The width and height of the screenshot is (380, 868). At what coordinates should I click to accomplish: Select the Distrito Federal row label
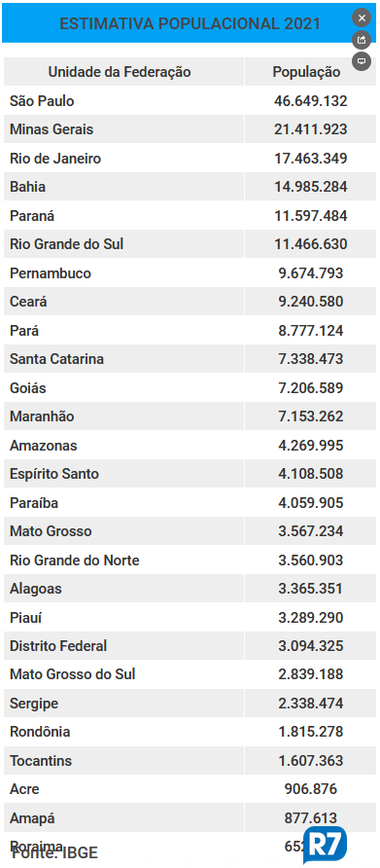pos(58,646)
